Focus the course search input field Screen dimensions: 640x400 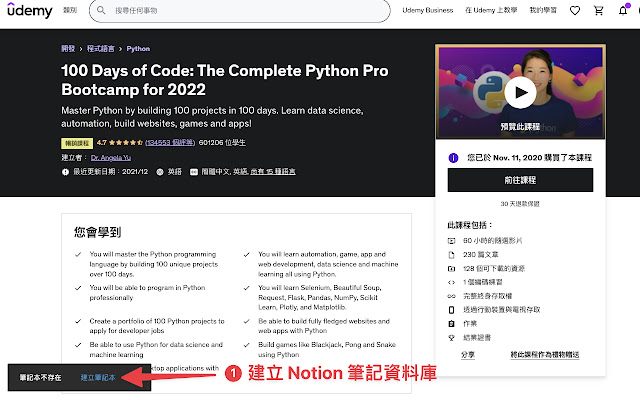[240, 11]
